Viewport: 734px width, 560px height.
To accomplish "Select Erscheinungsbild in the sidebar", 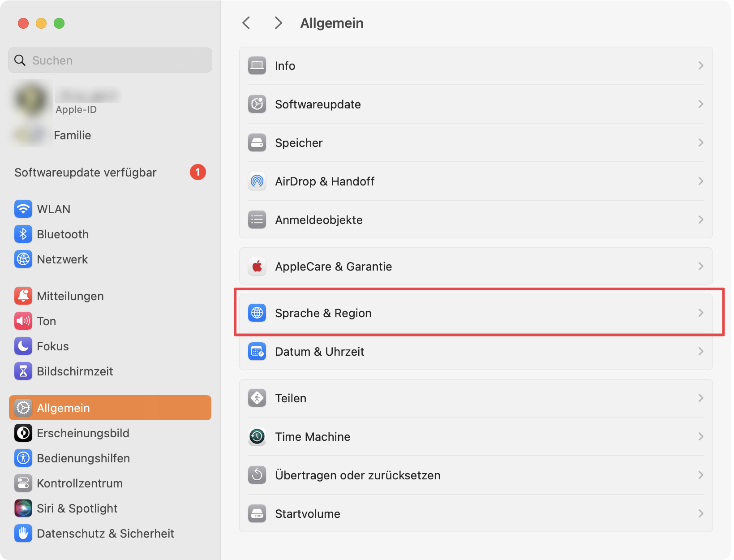I will pyautogui.click(x=83, y=433).
